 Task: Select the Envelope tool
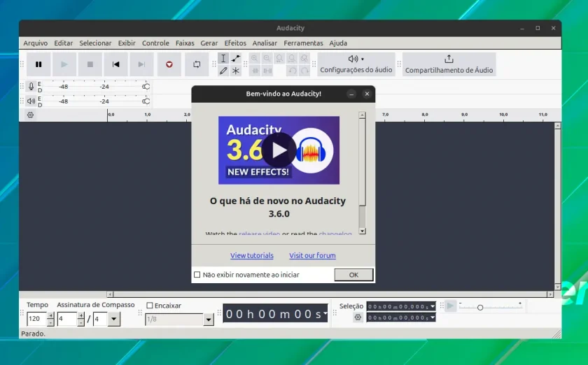tap(235, 59)
